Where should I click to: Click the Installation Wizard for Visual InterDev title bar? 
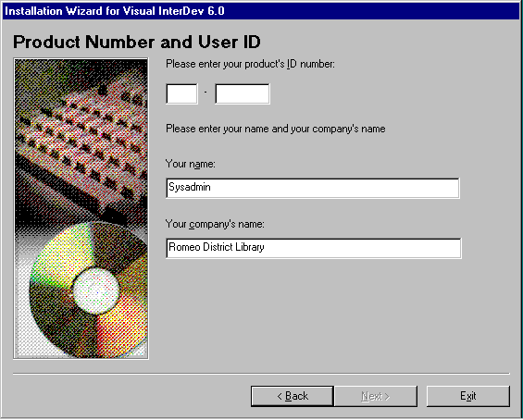tap(261, 11)
